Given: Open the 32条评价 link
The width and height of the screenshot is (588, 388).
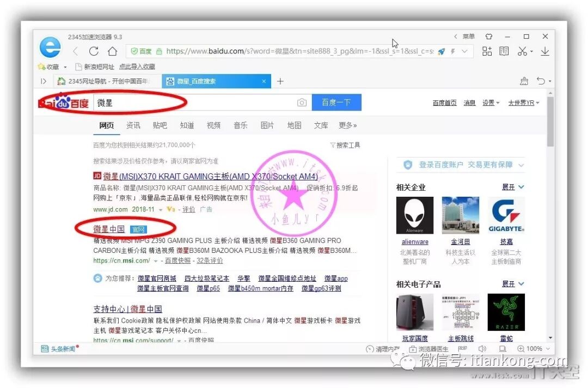Looking at the screenshot, I should click(210, 260).
